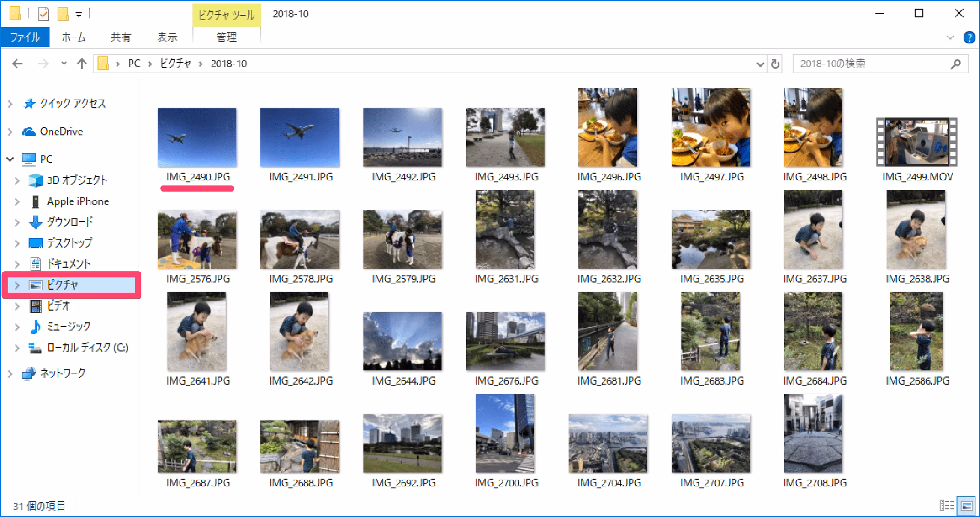Click inside the 2018-10の検索 search field

point(868,63)
